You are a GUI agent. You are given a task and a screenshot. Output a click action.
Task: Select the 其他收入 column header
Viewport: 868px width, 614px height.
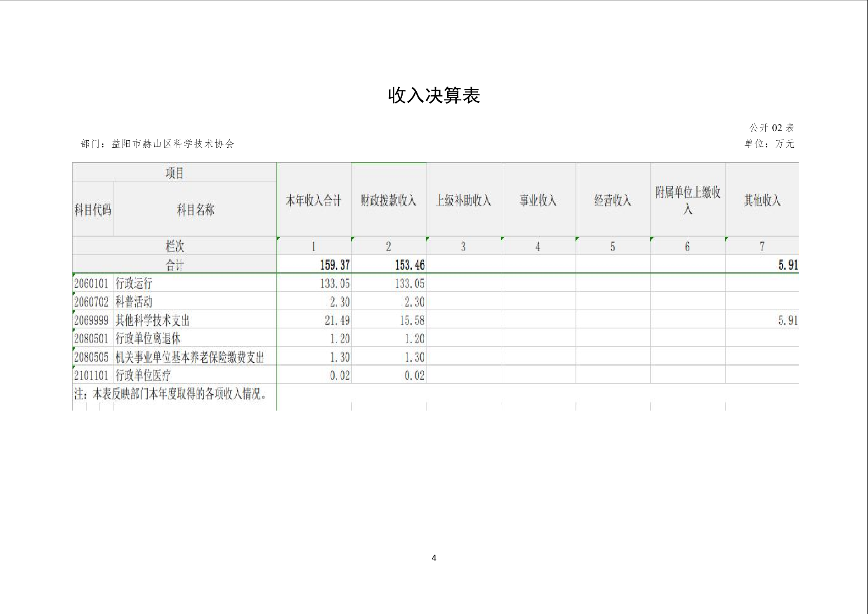(x=762, y=201)
